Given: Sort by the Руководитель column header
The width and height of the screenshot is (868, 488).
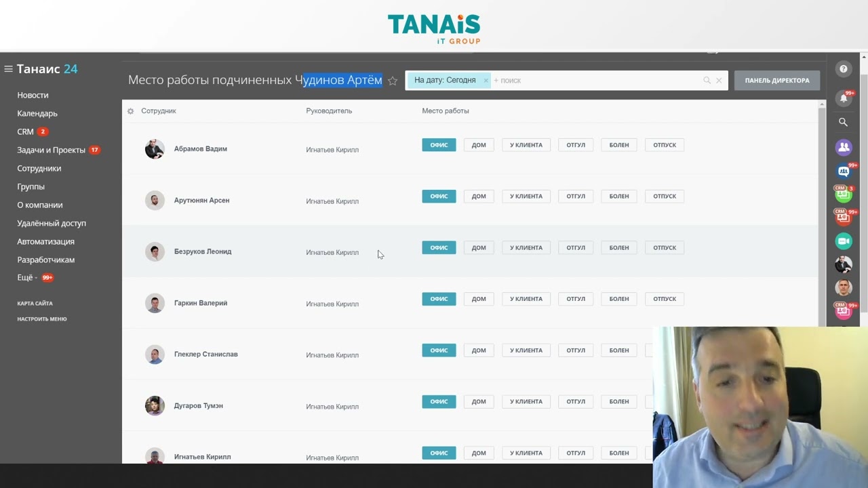Looking at the screenshot, I should tap(329, 111).
